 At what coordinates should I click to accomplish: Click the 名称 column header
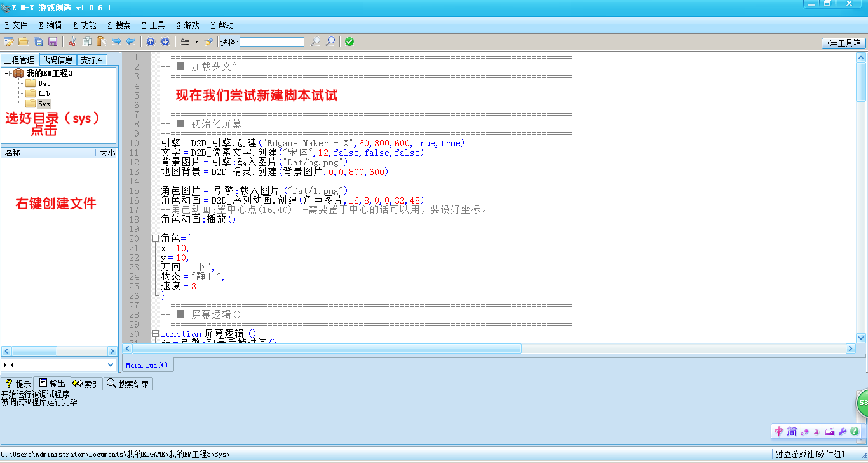click(48, 153)
